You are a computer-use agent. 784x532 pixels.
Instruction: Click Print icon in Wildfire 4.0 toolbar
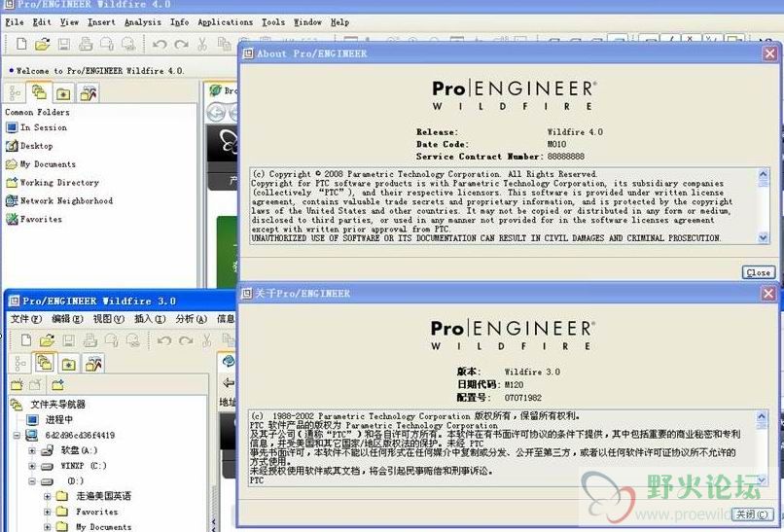pos(86,44)
